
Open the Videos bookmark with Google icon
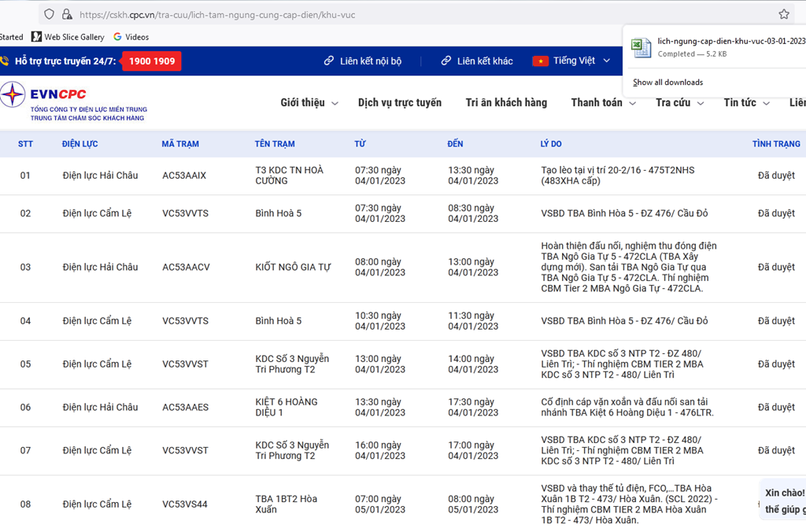[x=131, y=37]
